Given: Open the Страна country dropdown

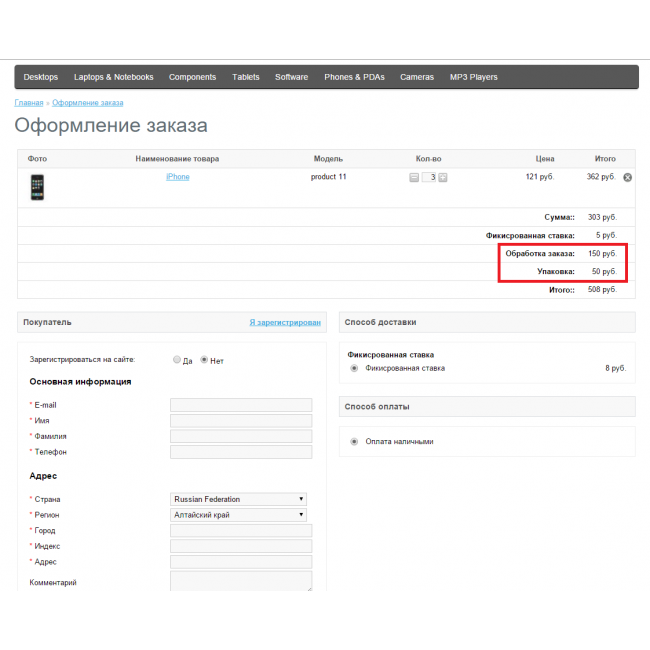Looking at the screenshot, I should (238, 499).
